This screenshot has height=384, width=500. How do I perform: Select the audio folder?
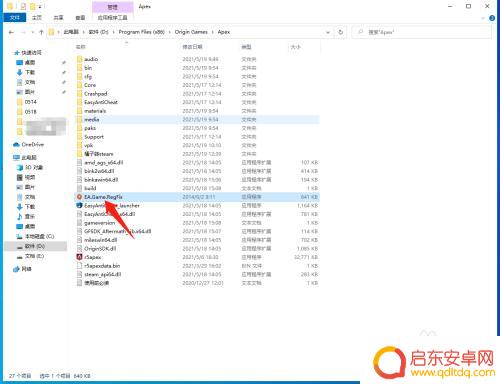click(x=197, y=59)
